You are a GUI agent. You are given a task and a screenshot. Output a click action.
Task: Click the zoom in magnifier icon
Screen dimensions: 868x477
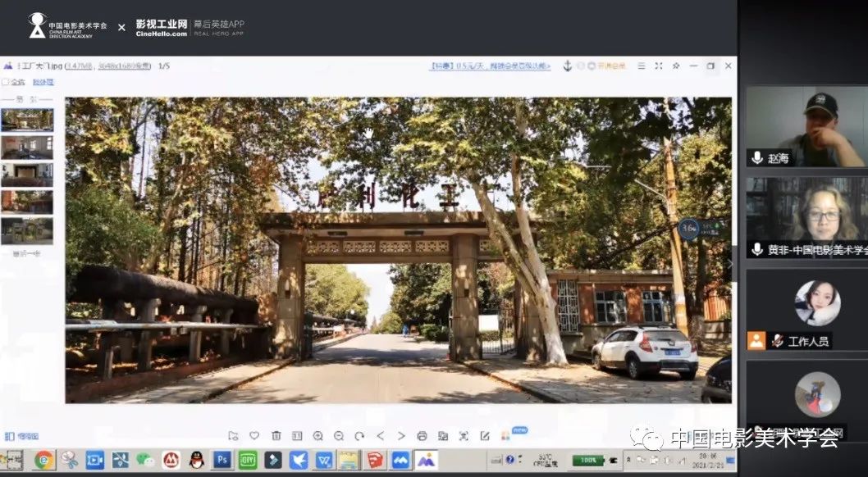tap(318, 436)
